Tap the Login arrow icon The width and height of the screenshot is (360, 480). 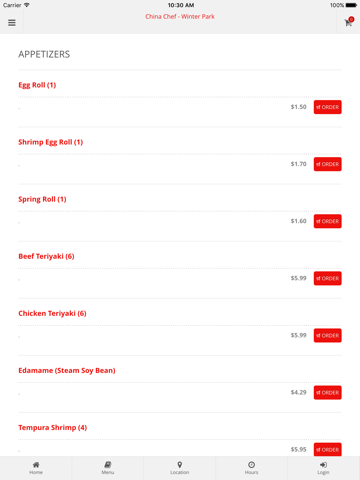point(323,465)
